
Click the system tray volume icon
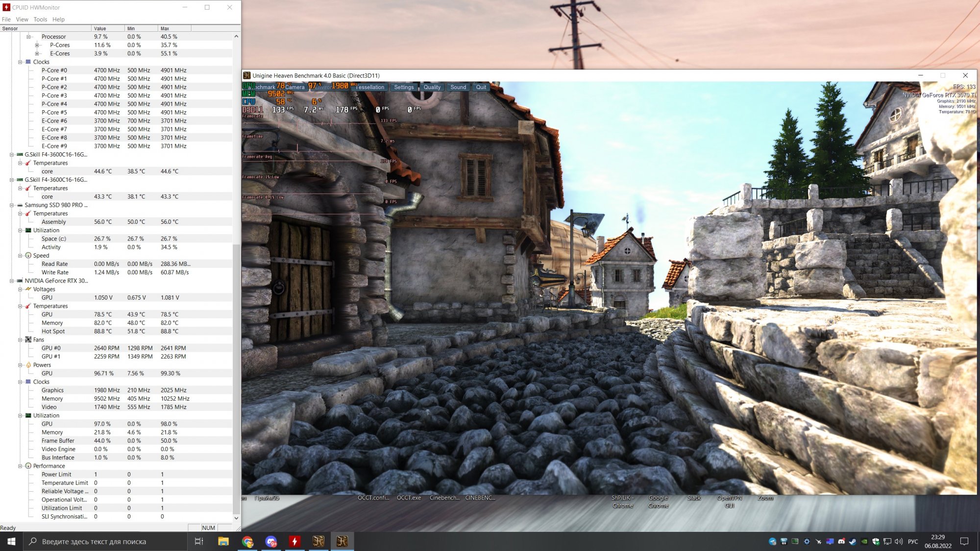[x=899, y=541]
